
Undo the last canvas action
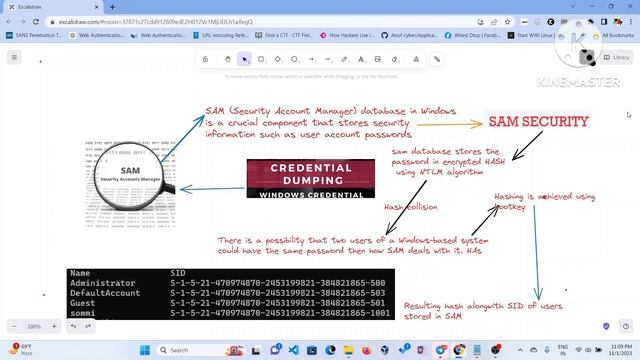point(73,326)
